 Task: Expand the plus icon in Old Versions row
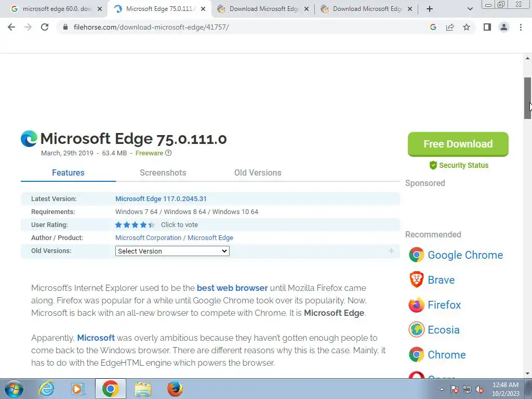click(392, 251)
